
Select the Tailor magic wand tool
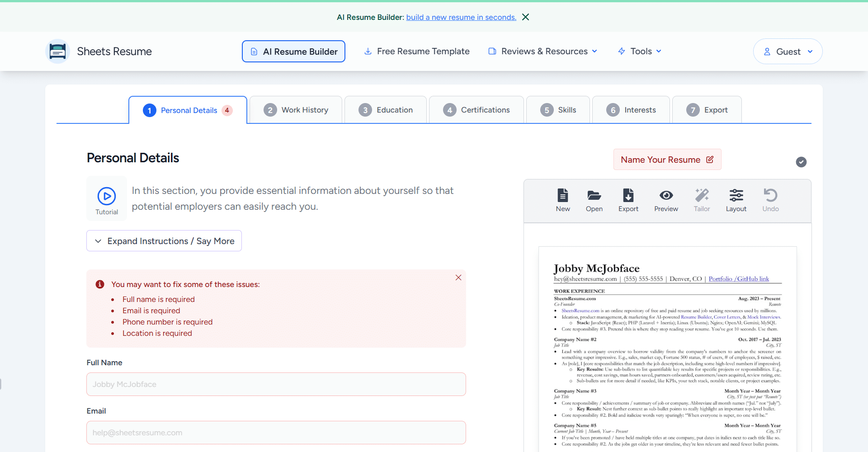(702, 196)
